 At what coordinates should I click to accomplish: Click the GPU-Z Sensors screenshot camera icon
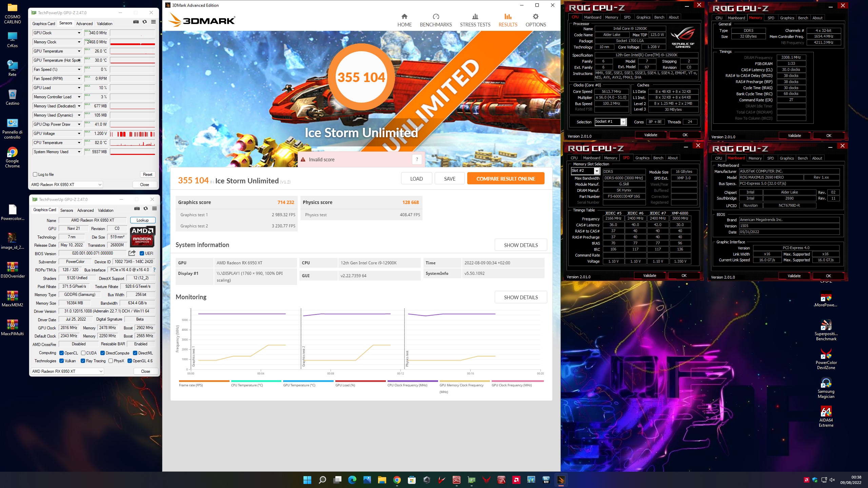click(136, 22)
